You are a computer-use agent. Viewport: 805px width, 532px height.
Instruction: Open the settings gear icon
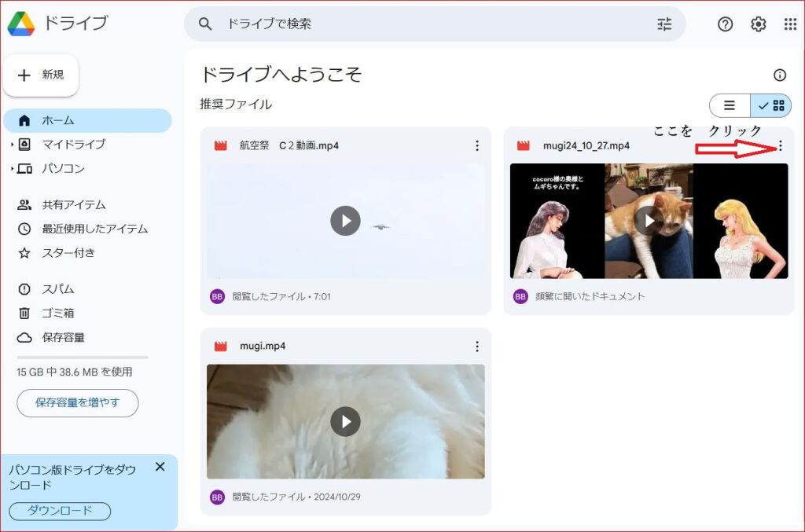[758, 24]
